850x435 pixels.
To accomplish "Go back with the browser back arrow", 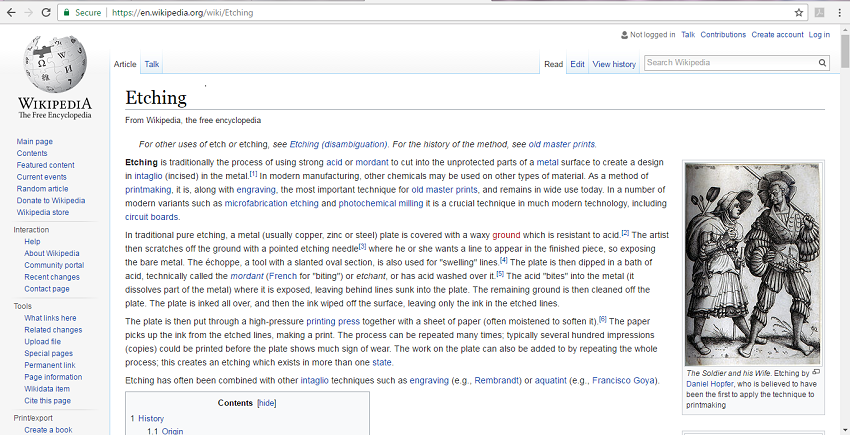I will tap(11, 12).
